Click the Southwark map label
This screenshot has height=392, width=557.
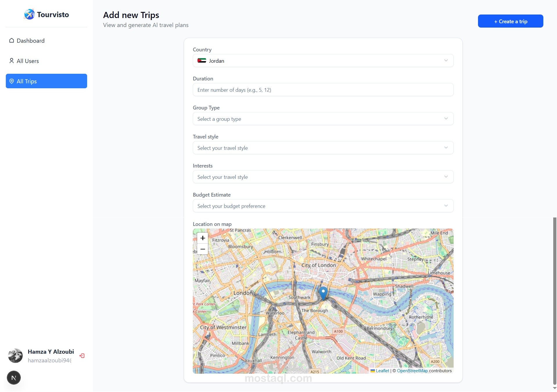(x=299, y=297)
